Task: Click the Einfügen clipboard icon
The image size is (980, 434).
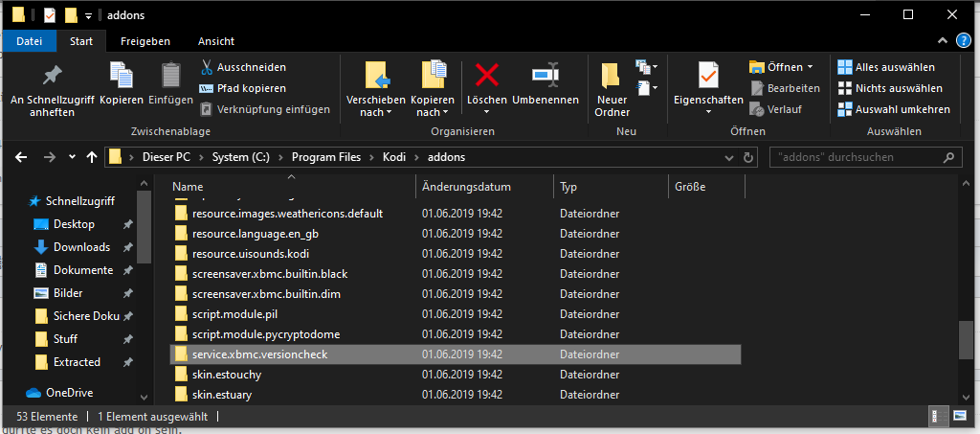Action: pyautogui.click(x=170, y=75)
